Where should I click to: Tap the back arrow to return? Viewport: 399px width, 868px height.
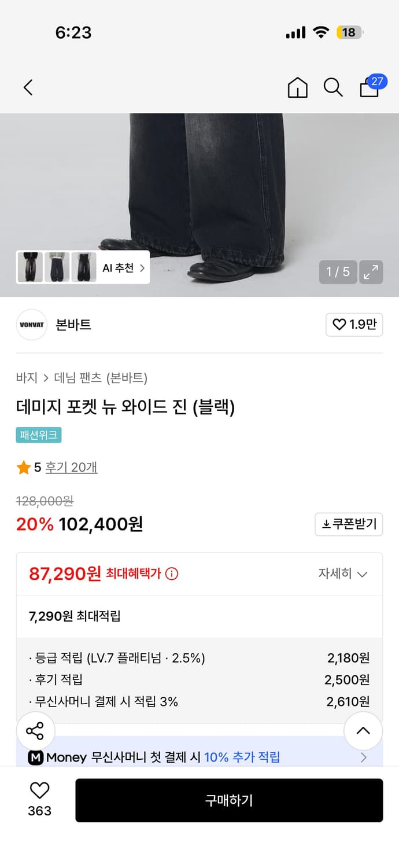pos(28,87)
